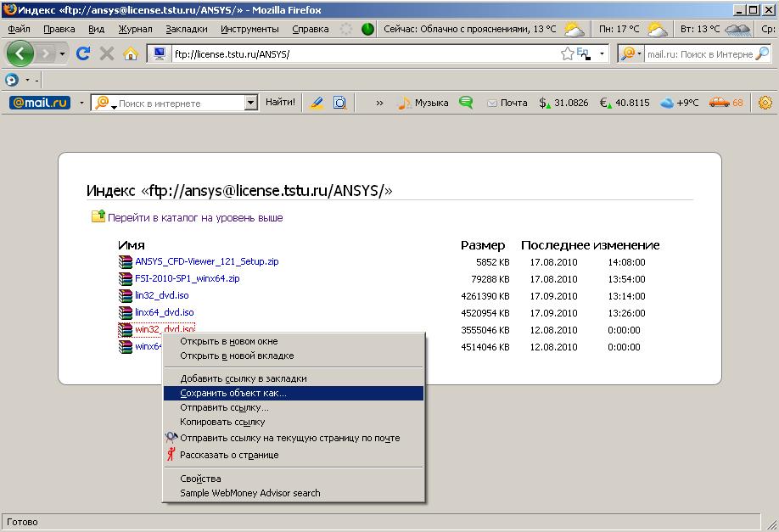Click the current weather 'Сейчас: Облачно с прояснениями'
779x532 pixels.
coord(469,30)
